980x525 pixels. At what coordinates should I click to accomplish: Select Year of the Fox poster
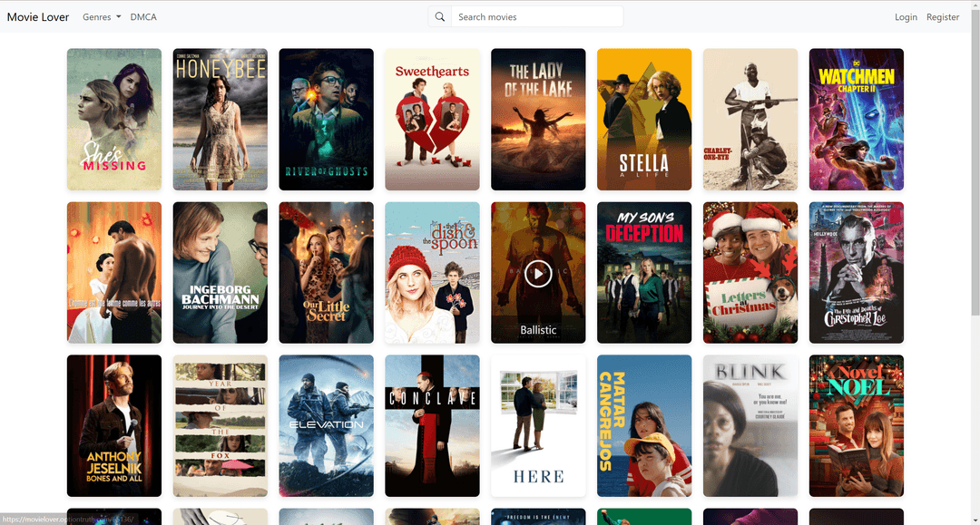[x=220, y=426]
